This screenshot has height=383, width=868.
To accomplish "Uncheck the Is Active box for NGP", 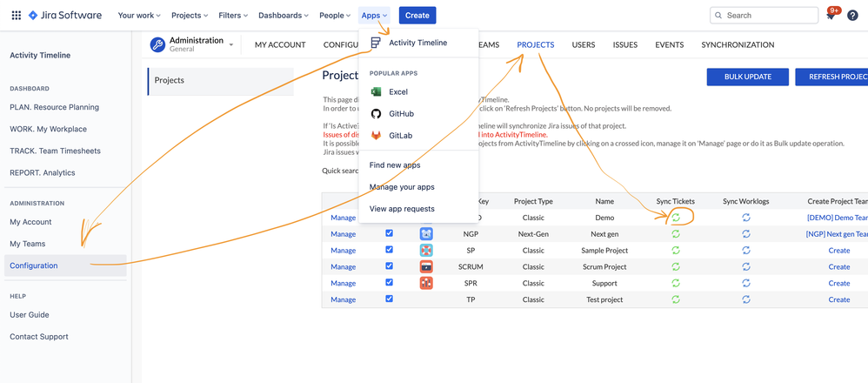I will click(389, 233).
